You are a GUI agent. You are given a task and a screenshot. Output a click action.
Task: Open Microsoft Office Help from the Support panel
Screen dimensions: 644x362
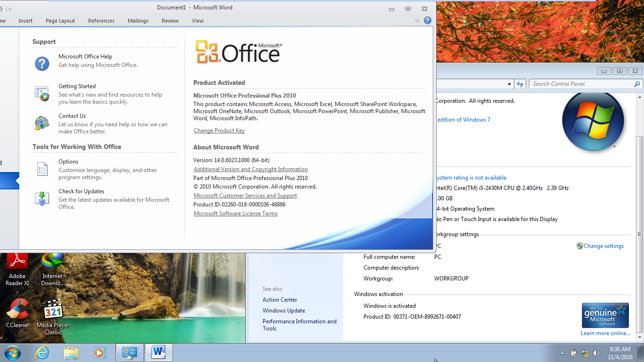(85, 56)
